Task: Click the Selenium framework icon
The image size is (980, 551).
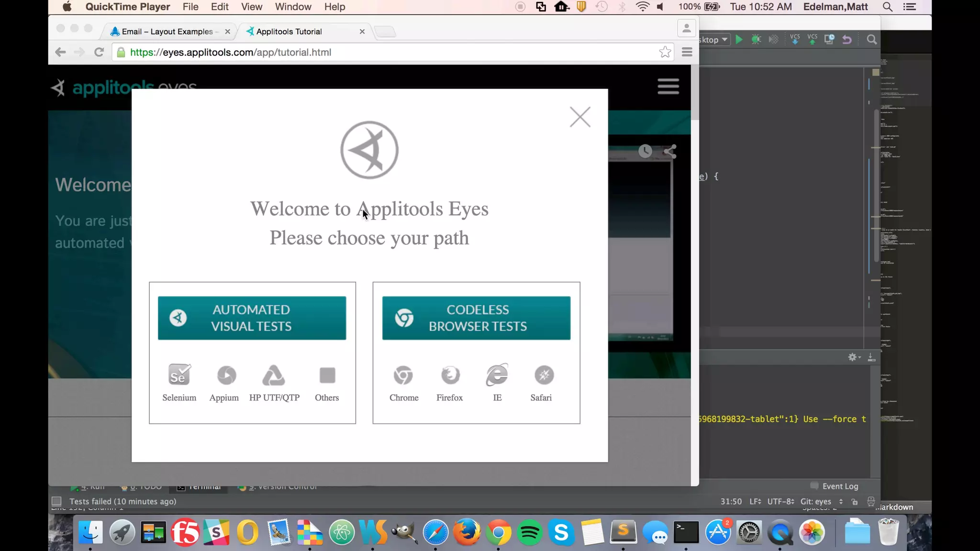Action: tap(179, 375)
